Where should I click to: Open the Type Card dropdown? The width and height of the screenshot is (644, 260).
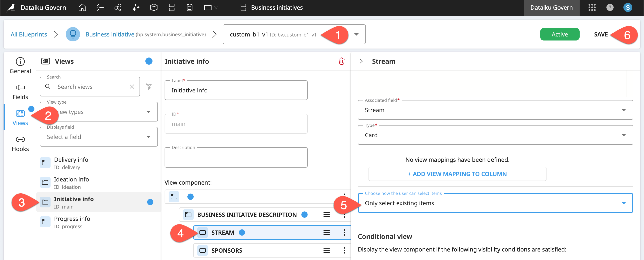pyautogui.click(x=495, y=135)
